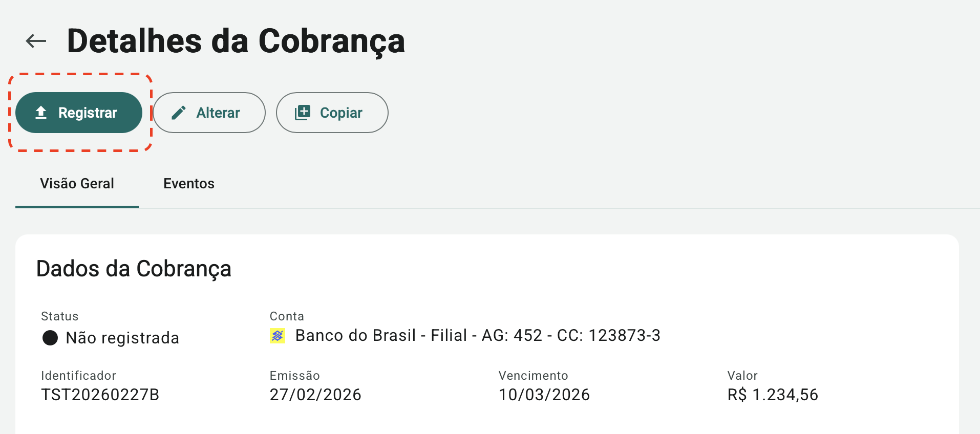Click the back arrow beside the title
980x434 pixels.
[x=36, y=41]
